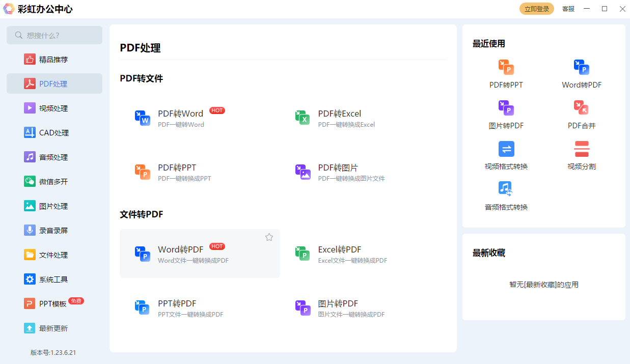Open recent PDF合并 tool
Viewport: 630px width, 364px height.
pyautogui.click(x=582, y=115)
